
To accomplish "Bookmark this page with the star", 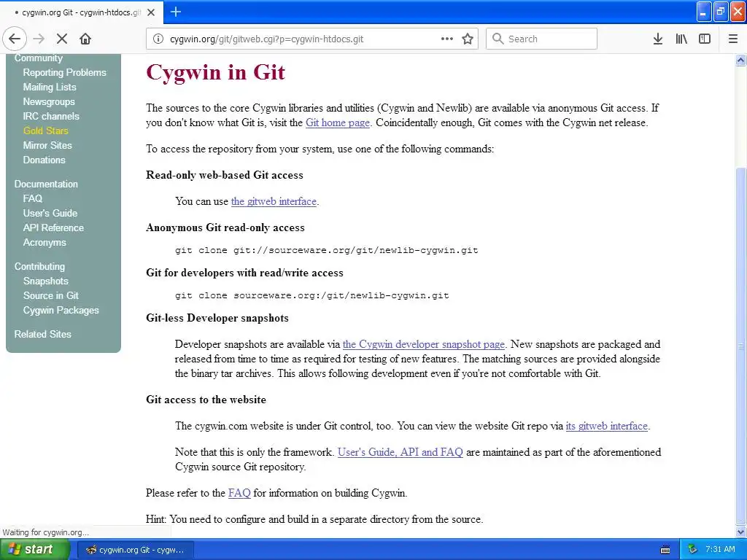I will click(468, 39).
